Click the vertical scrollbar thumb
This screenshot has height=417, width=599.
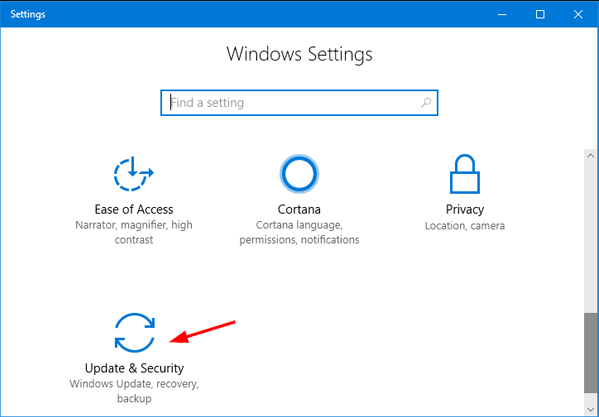pyautogui.click(x=591, y=353)
